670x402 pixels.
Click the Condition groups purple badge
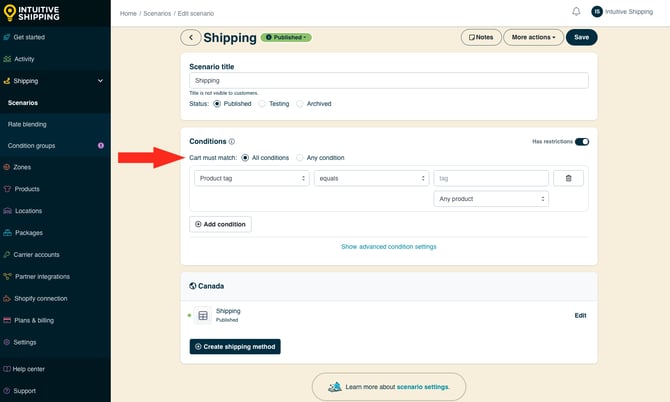(101, 146)
